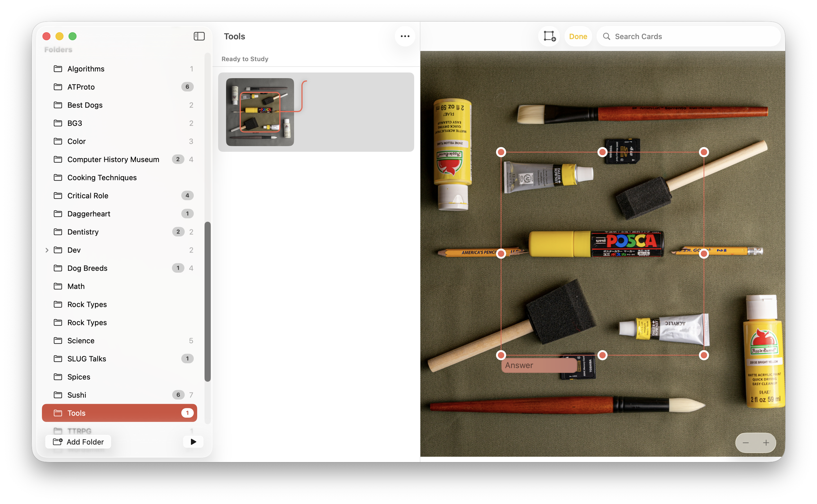The height and width of the screenshot is (504, 817).
Task: Expand the Dev folder chevron
Action: (x=47, y=250)
